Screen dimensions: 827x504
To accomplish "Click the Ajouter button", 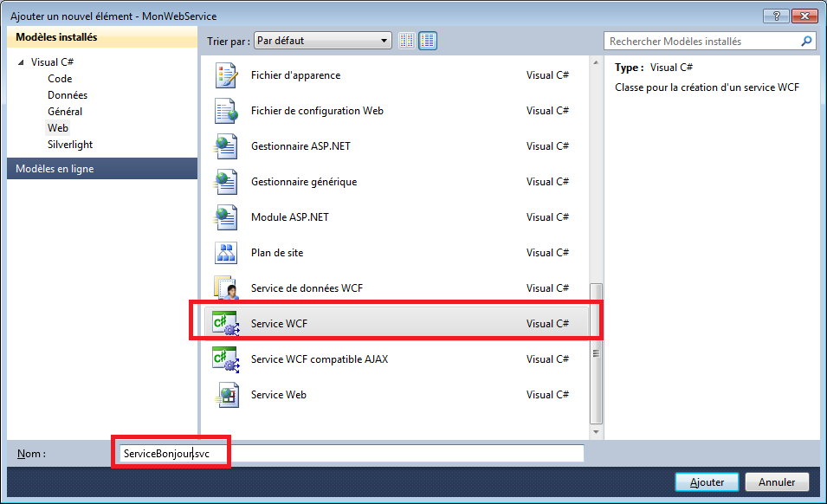I will 707,481.
